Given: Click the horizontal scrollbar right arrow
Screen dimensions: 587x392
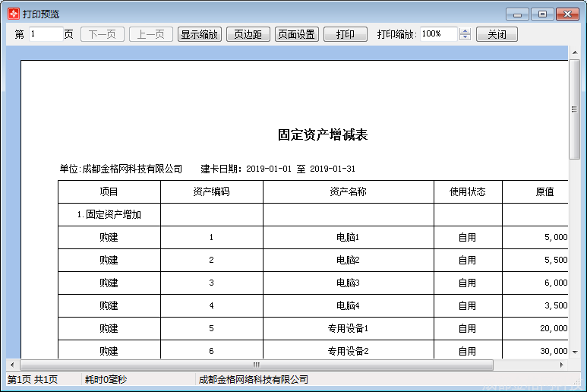Looking at the screenshot, I should (563, 365).
